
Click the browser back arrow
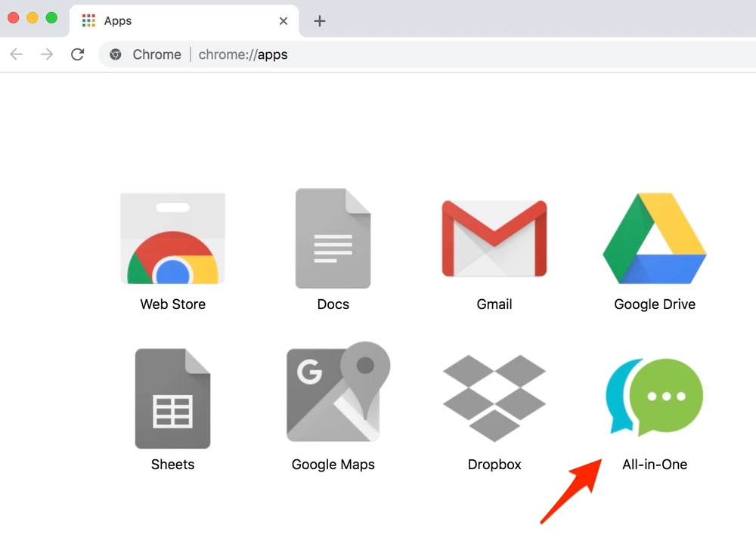click(x=17, y=54)
